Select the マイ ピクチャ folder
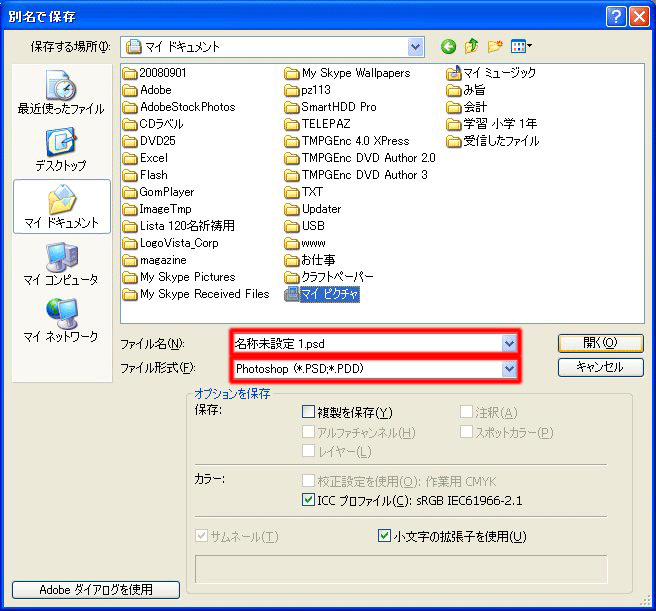 click(321, 294)
